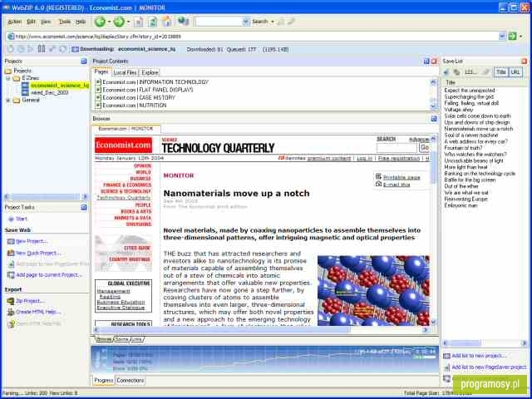Click the Go button next to Economist search
This screenshot has width=532, height=399.
[x=424, y=148]
